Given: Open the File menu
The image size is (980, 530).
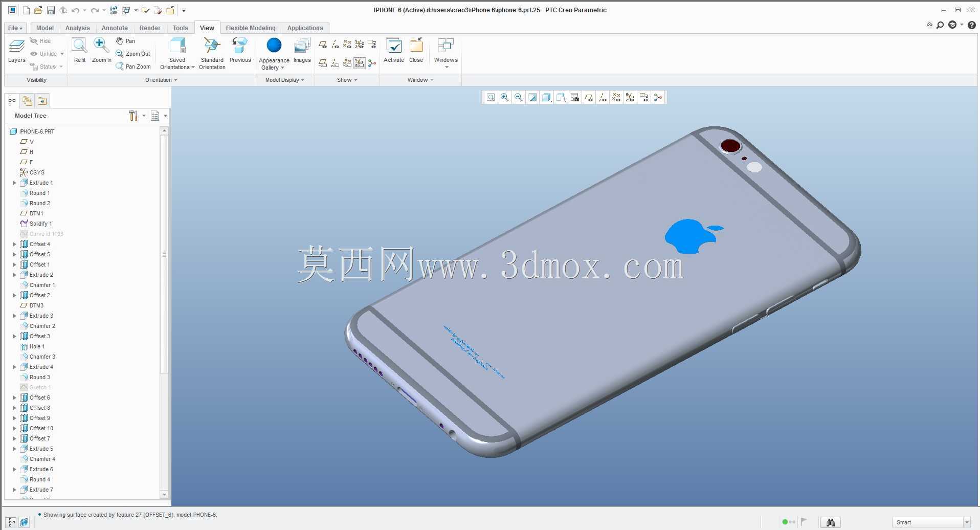Looking at the screenshot, I should tap(15, 28).
